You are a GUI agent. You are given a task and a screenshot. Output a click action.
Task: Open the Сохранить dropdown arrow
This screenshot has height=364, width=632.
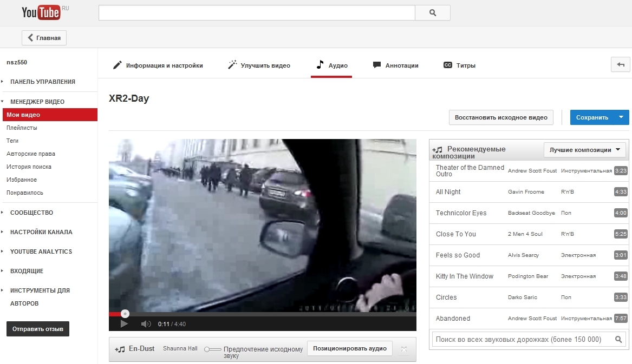point(621,117)
